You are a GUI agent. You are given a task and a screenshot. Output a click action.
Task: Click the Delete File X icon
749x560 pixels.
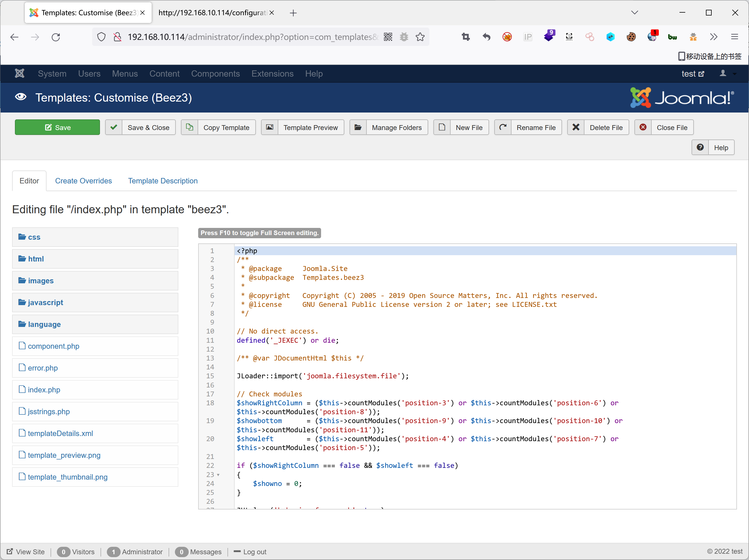coord(576,127)
